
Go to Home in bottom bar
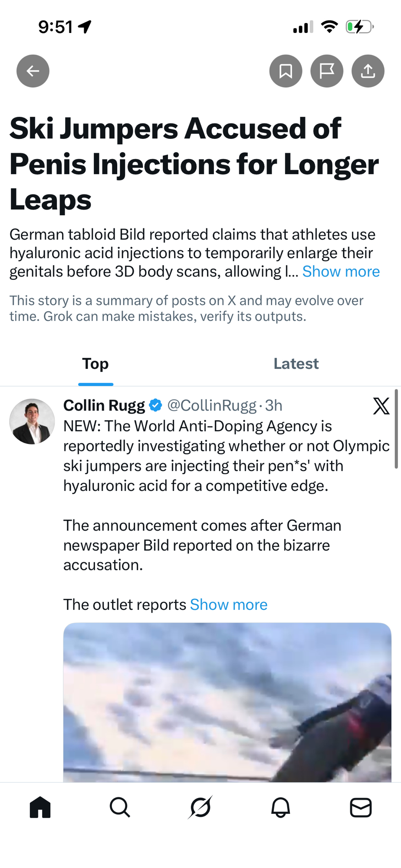(x=40, y=807)
